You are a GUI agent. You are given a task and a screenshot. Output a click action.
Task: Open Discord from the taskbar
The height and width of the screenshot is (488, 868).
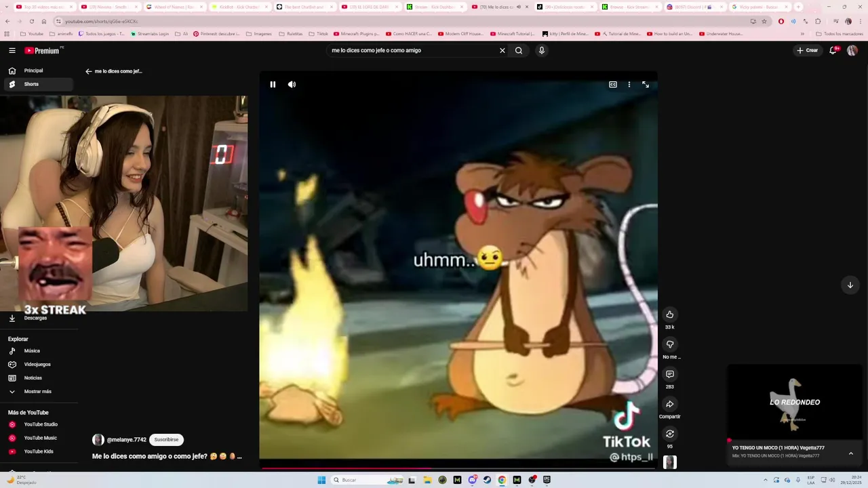pos(472,480)
